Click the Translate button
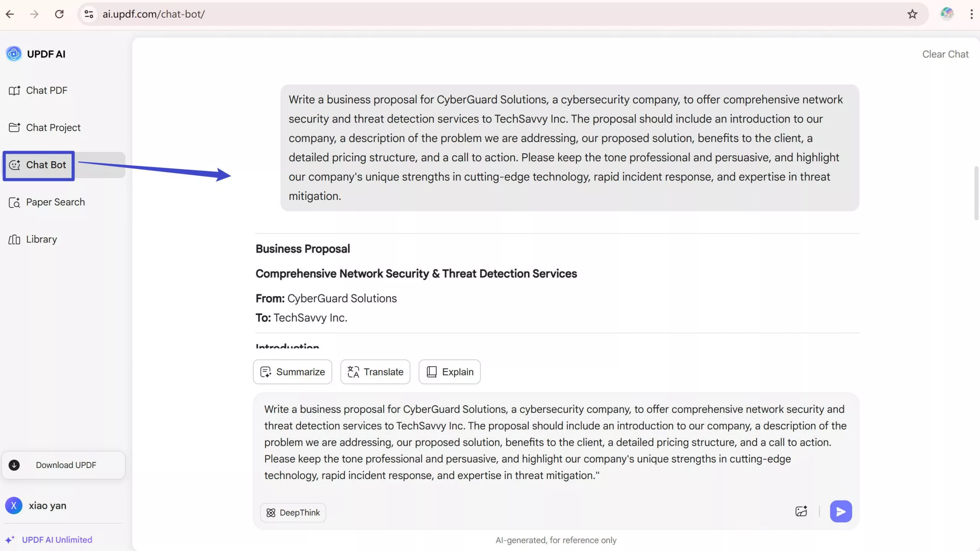Image resolution: width=980 pixels, height=551 pixels. coord(375,372)
